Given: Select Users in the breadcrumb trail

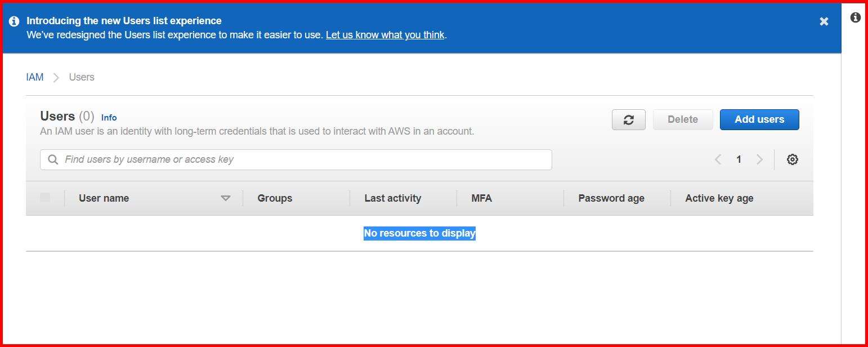Looking at the screenshot, I should [x=82, y=77].
